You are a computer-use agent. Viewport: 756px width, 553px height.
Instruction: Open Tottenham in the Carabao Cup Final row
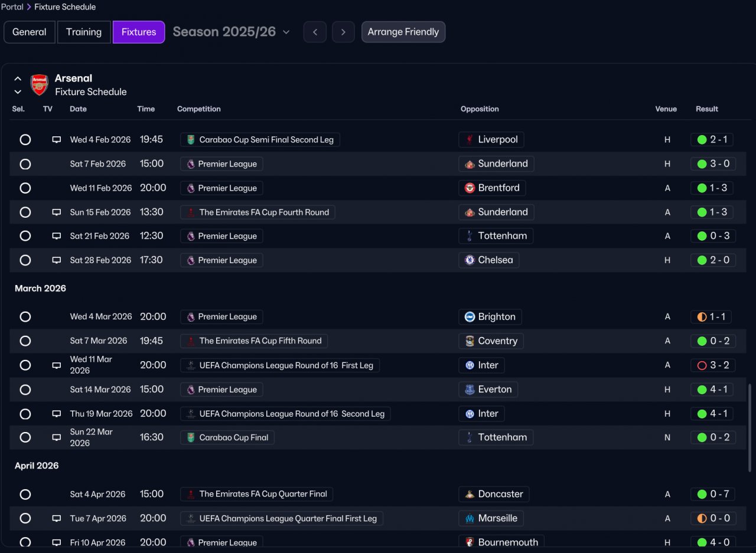tap(496, 438)
